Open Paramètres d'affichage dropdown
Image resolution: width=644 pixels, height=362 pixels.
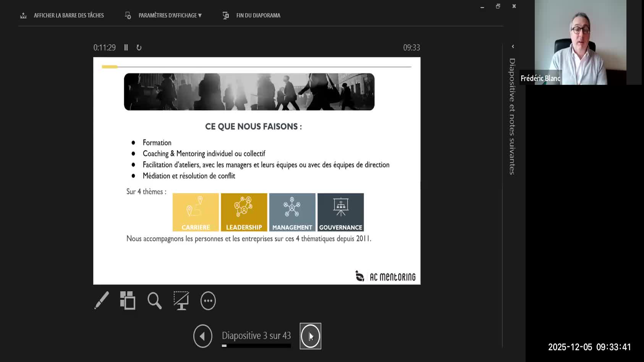point(170,15)
